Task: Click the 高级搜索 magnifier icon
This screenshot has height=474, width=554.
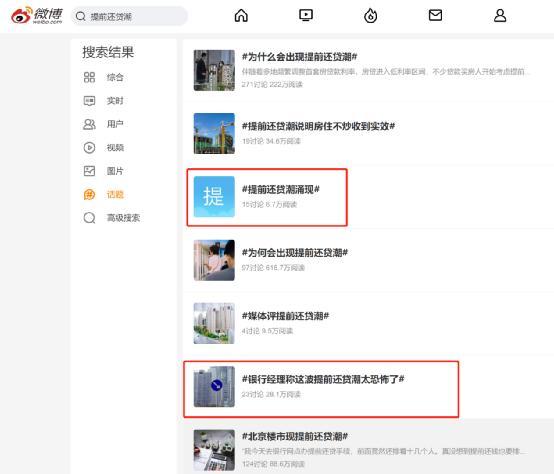Action: (89, 218)
